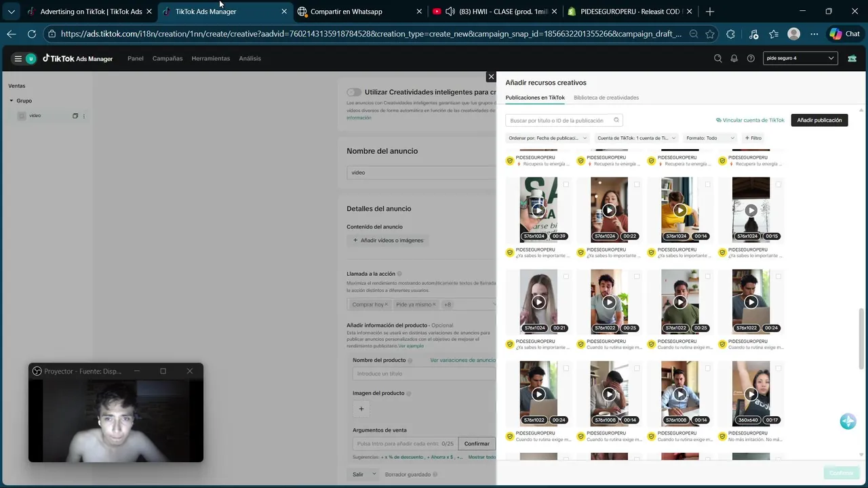The height and width of the screenshot is (488, 868).
Task: Click the green user avatar icon
Action: tap(31, 58)
